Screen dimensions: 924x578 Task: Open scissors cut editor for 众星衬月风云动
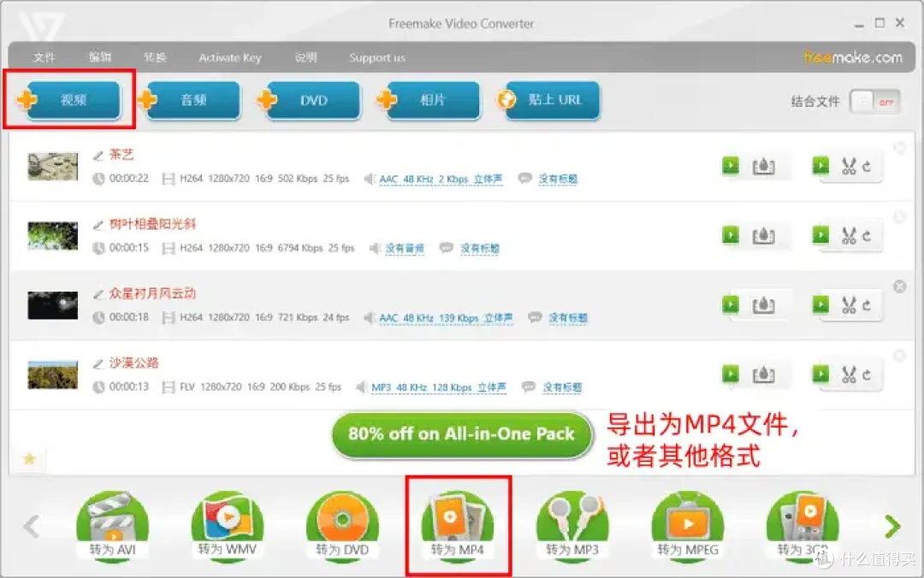(x=849, y=306)
